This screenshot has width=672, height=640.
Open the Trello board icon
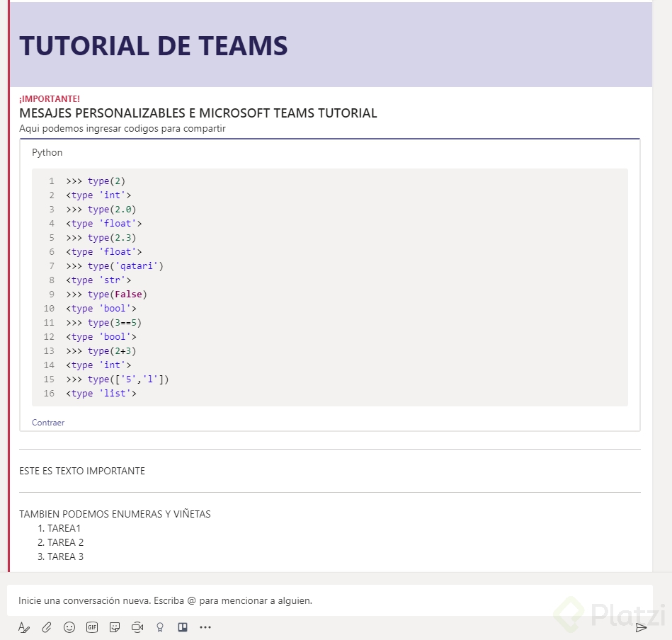(183, 627)
